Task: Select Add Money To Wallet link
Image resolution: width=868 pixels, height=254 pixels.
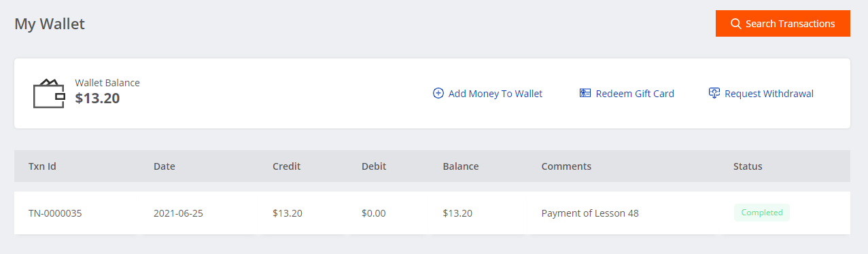Action: pyautogui.click(x=487, y=94)
